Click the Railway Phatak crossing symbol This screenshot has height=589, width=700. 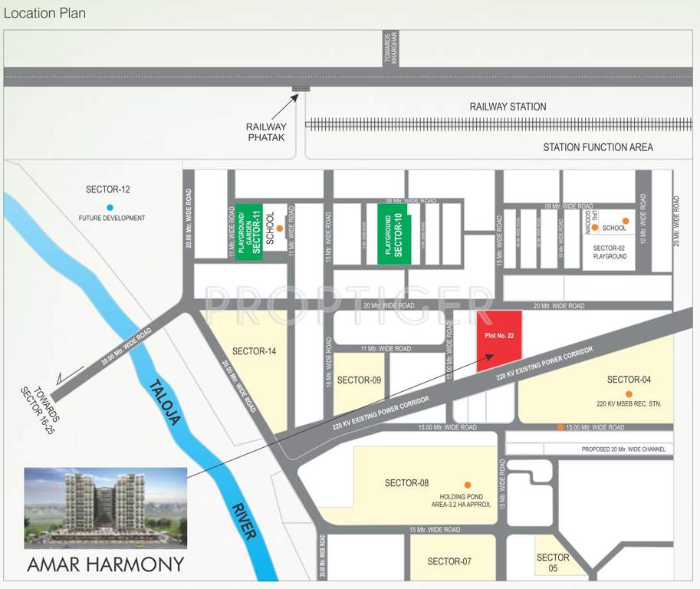[300, 90]
